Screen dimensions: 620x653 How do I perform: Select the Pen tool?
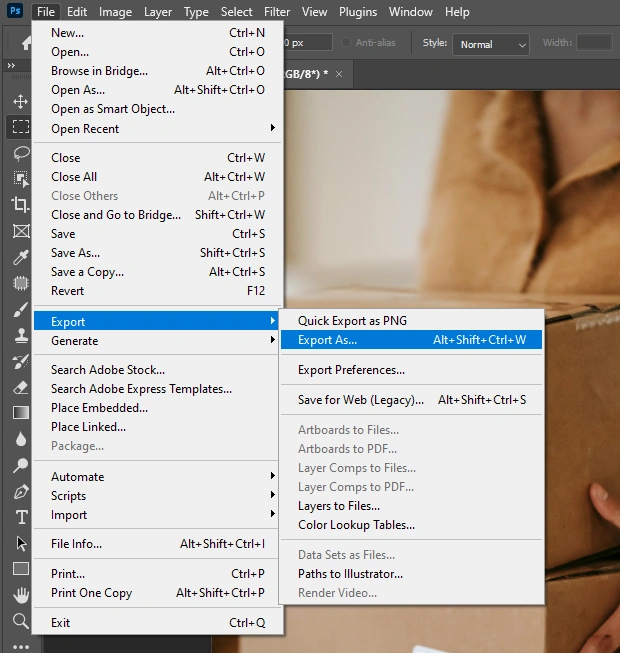21,492
